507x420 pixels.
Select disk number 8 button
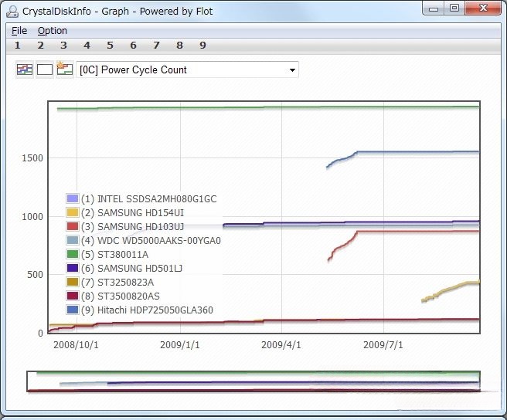pyautogui.click(x=180, y=46)
